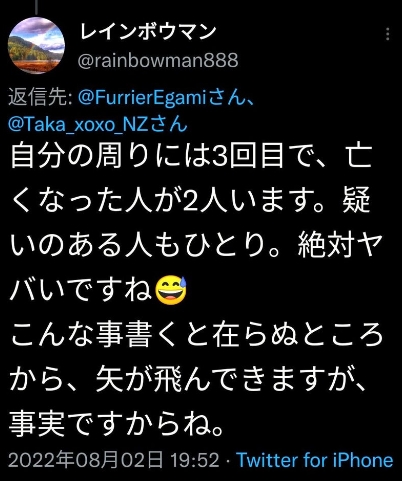Open the three-dot more options menu
The width and height of the screenshot is (402, 481).
[x=387, y=34]
